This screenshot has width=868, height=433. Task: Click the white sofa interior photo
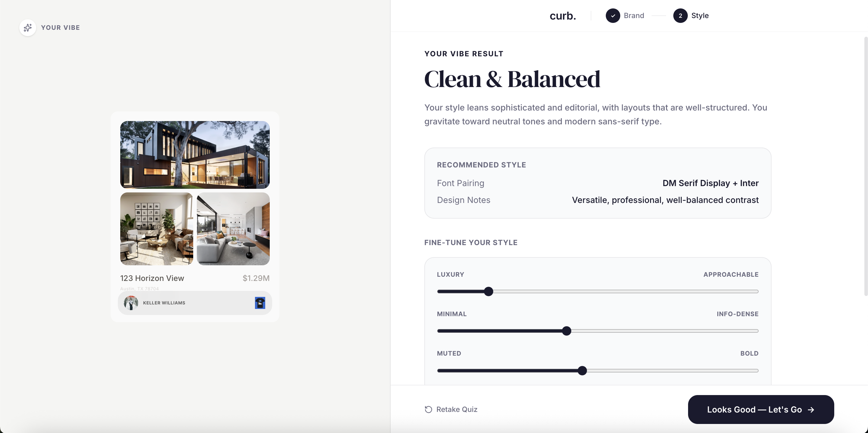click(233, 229)
